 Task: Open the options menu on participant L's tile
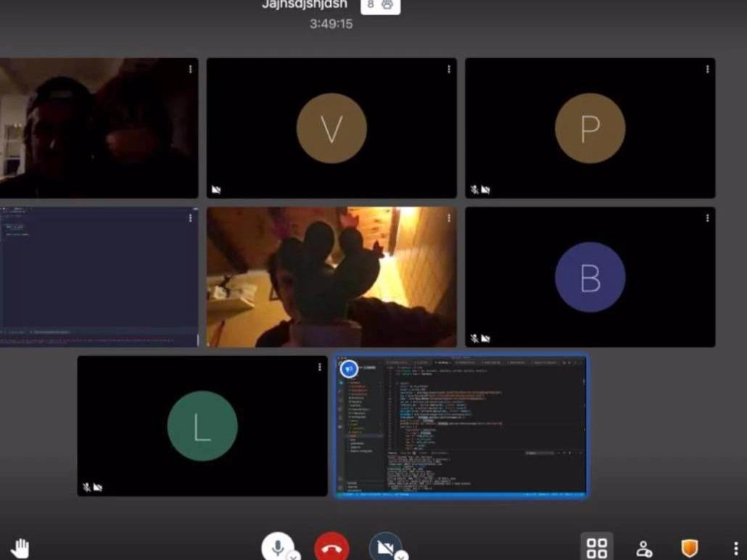pos(320,367)
